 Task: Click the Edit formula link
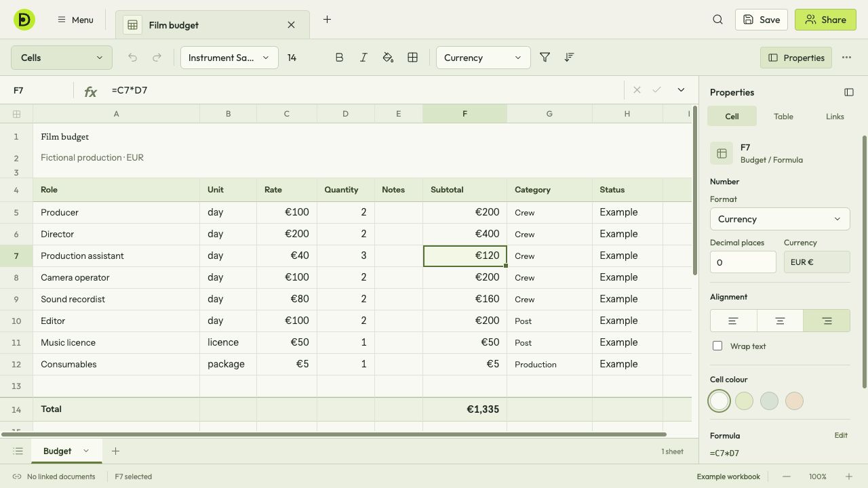tap(841, 435)
